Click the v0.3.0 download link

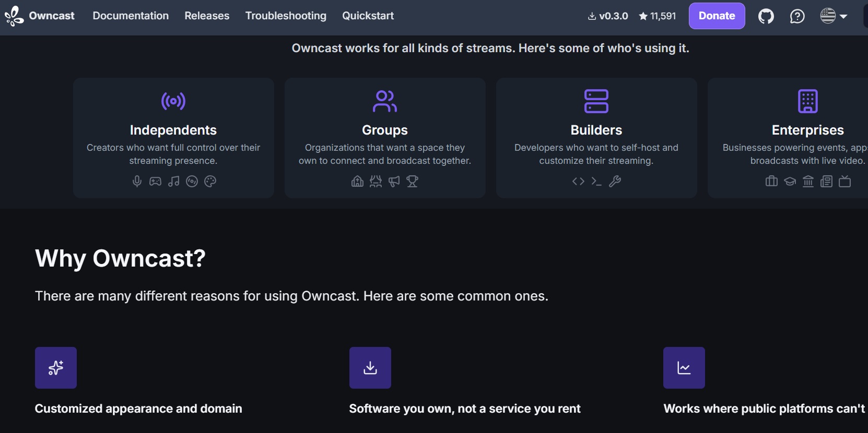608,16
